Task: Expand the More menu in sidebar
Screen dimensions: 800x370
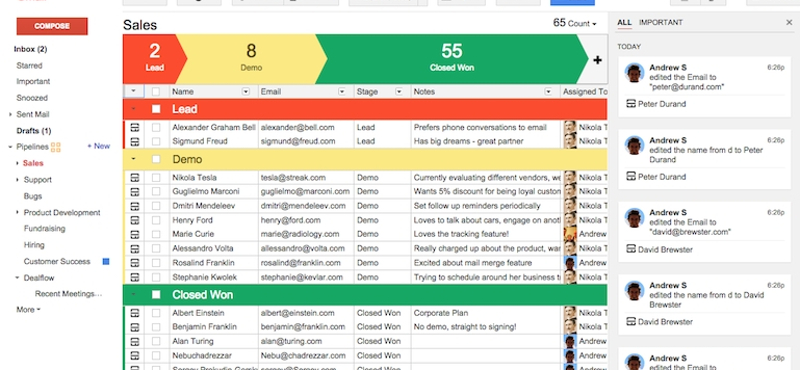Action: coord(28,310)
